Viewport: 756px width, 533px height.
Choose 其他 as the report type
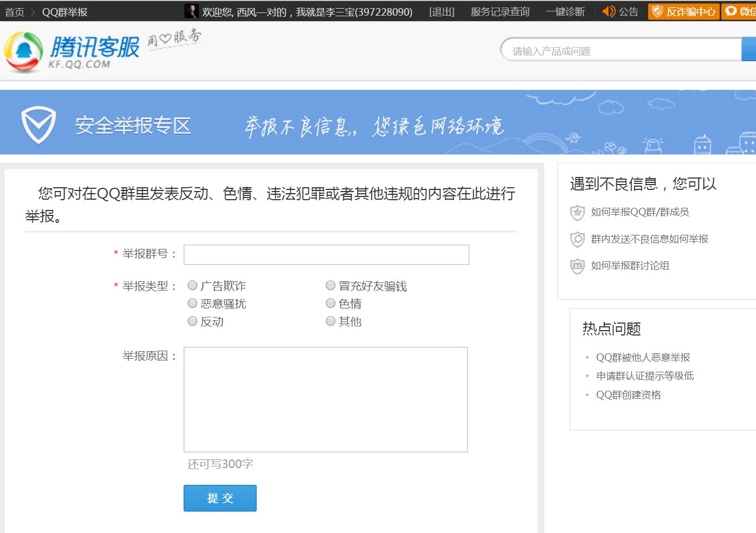330,321
